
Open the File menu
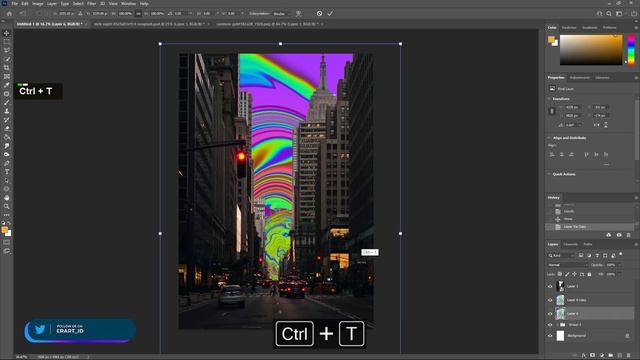click(15, 4)
